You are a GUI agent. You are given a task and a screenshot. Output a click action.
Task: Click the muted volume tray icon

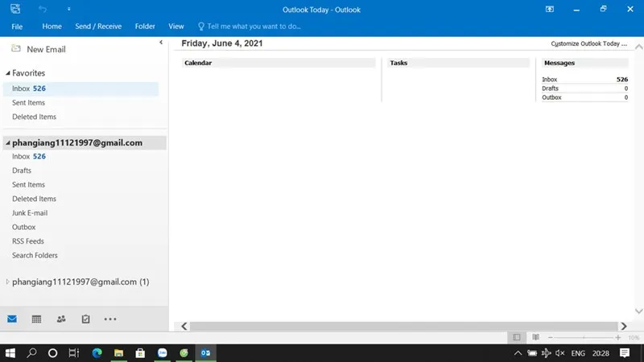coord(559,353)
